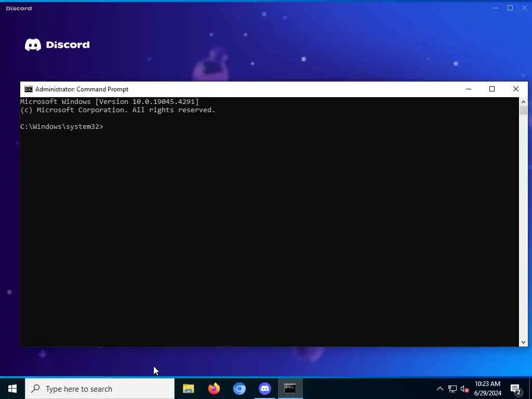Open the Action Center notifications icon
Viewport: 532px width, 399px height.
point(515,389)
